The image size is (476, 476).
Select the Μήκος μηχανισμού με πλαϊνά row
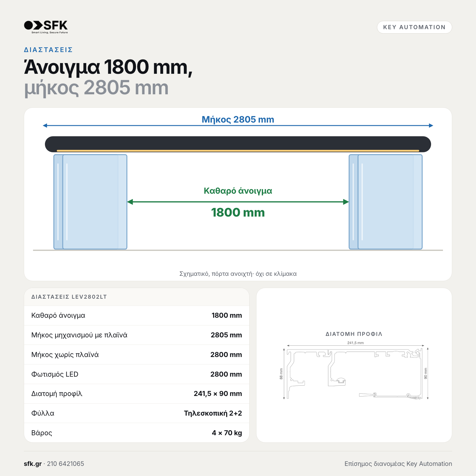(x=137, y=335)
